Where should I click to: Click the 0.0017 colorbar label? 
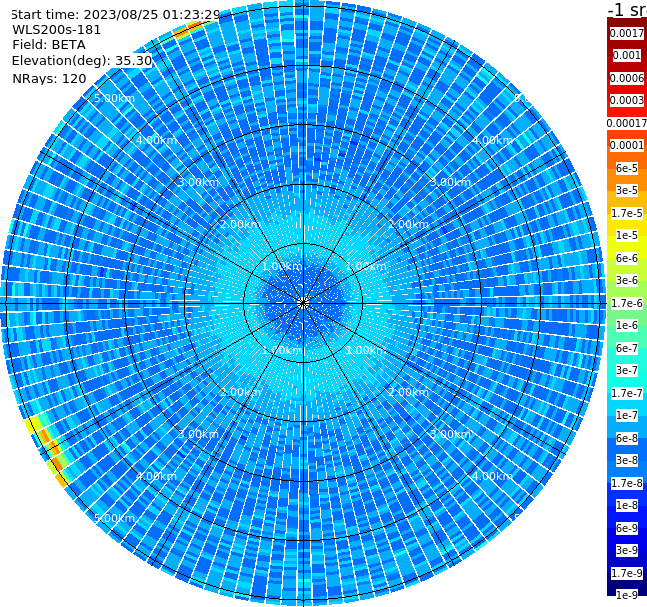pos(627,33)
